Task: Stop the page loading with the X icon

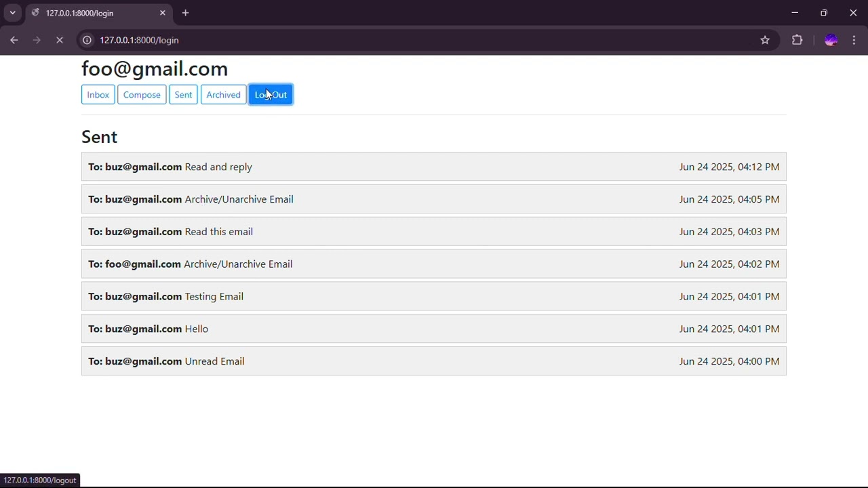Action: (x=60, y=40)
